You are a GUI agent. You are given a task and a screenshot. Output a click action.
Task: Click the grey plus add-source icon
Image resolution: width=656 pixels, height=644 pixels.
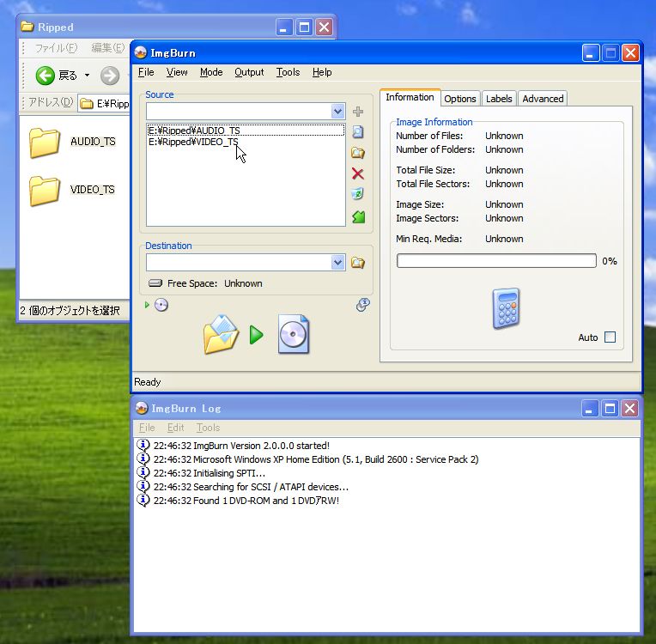(x=358, y=112)
